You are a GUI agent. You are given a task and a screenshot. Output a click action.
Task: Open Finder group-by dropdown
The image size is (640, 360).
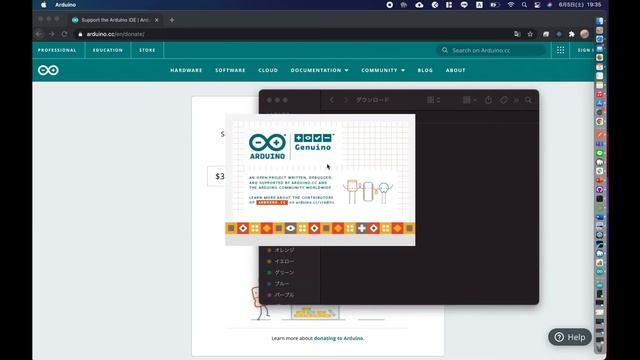tap(469, 100)
